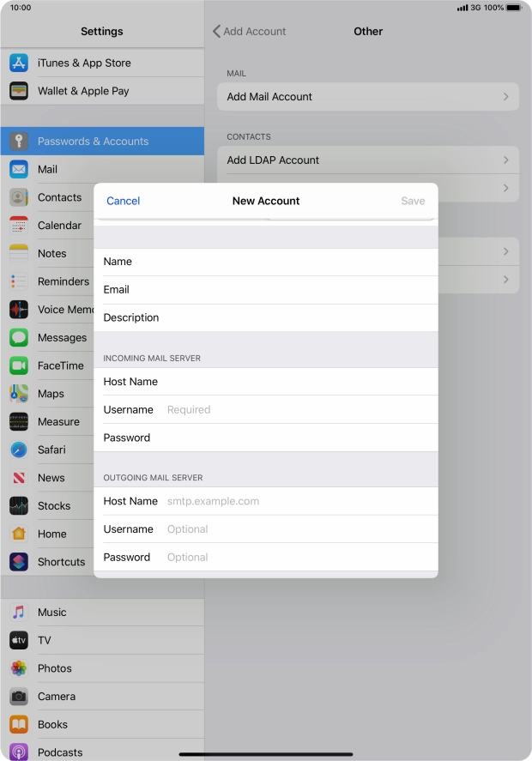
Task: Select the Photos icon in sidebar
Action: tap(19, 668)
